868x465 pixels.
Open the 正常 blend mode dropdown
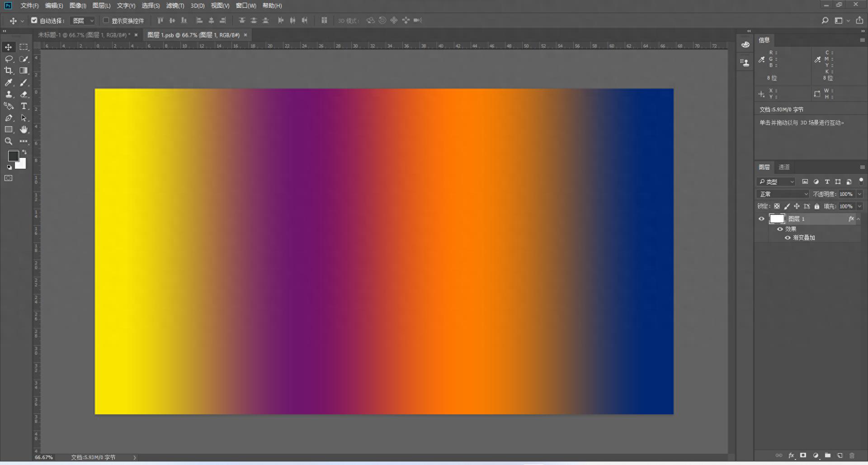[x=783, y=194]
